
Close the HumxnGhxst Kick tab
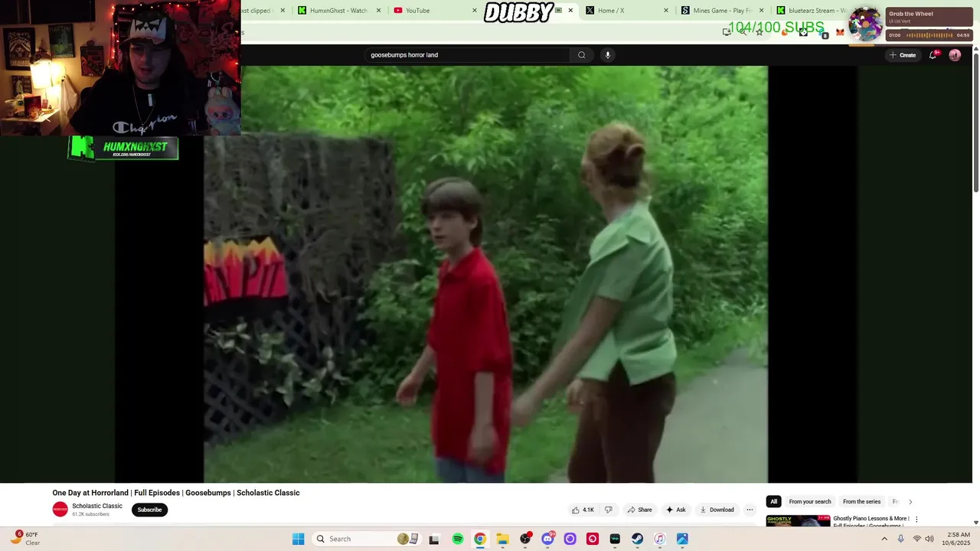(x=378, y=11)
